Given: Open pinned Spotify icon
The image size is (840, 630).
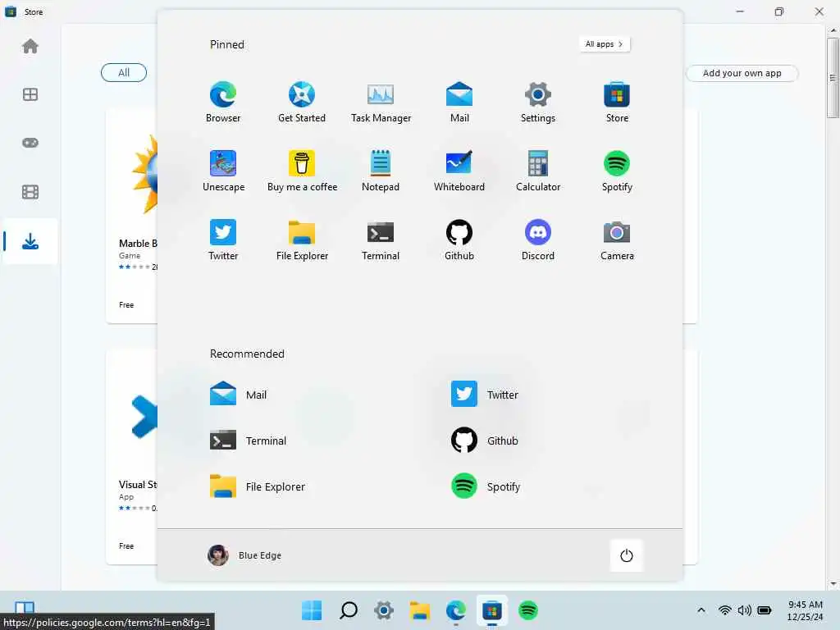Looking at the screenshot, I should (x=617, y=171).
